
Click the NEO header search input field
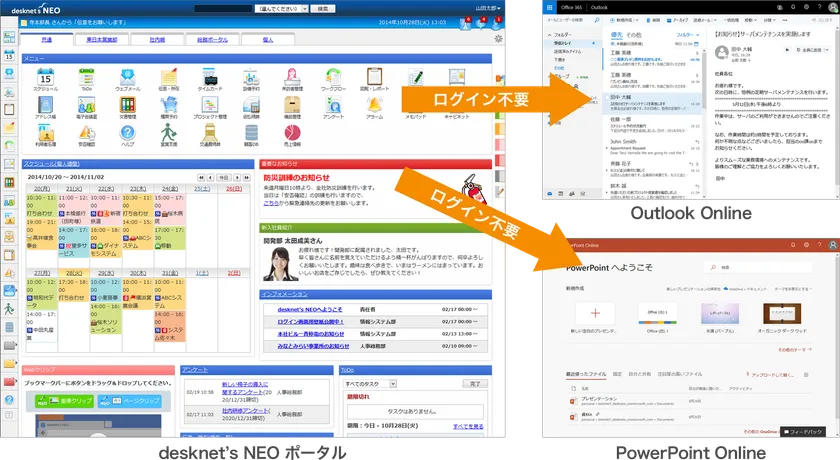point(223,9)
